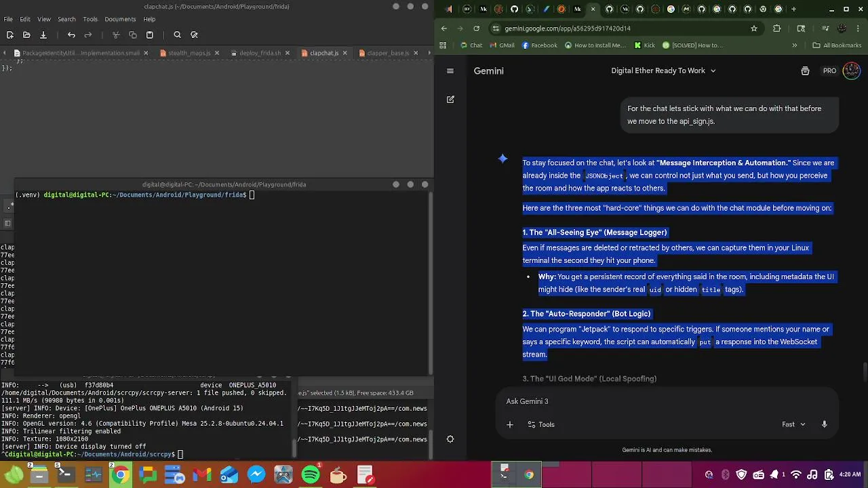Click the open file icon in the editor toolbar
The height and width of the screenshot is (488, 868).
coord(26,35)
